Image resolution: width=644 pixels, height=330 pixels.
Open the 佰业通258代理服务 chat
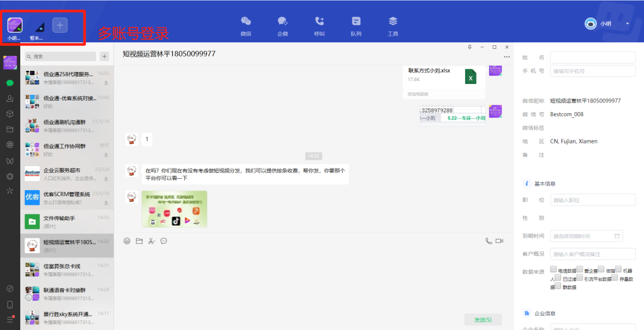tap(67, 77)
